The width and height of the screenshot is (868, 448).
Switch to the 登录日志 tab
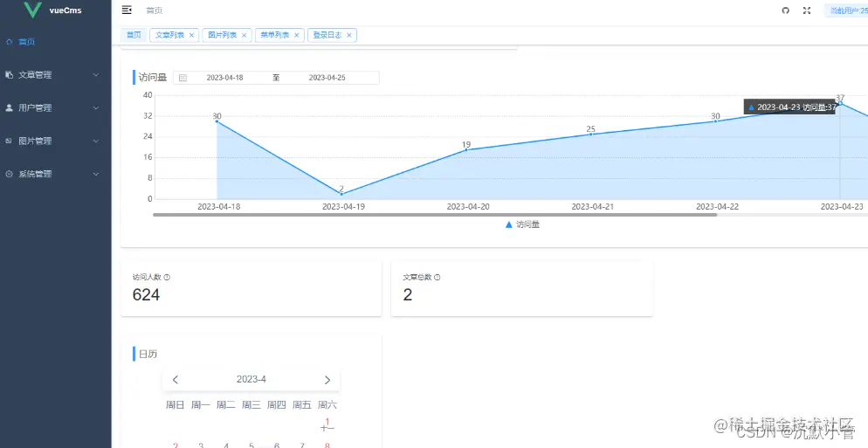(327, 35)
